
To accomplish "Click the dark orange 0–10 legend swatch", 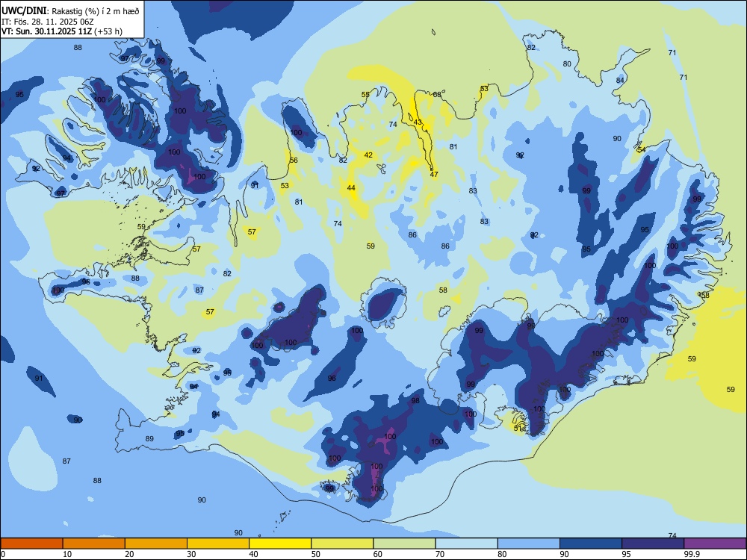I will (x=31, y=544).
